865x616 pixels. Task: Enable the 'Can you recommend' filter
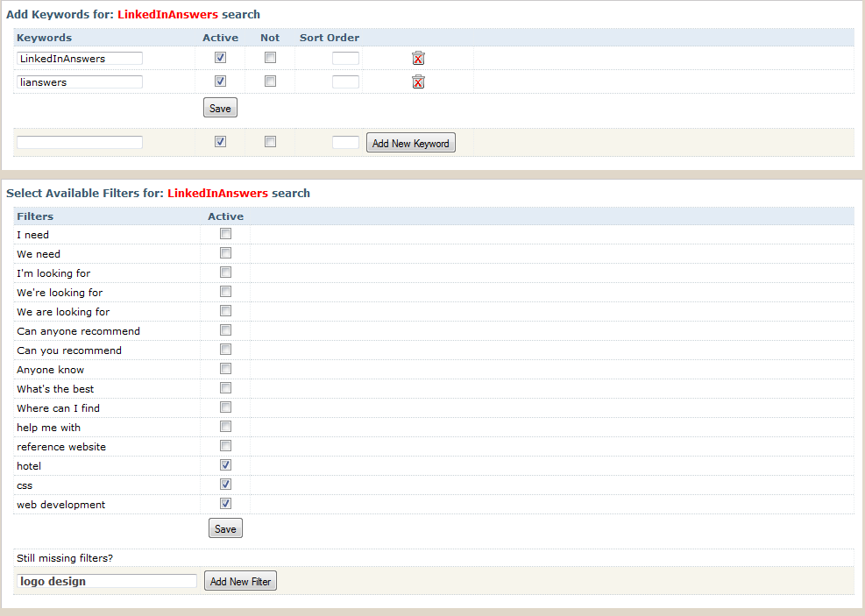click(x=225, y=350)
